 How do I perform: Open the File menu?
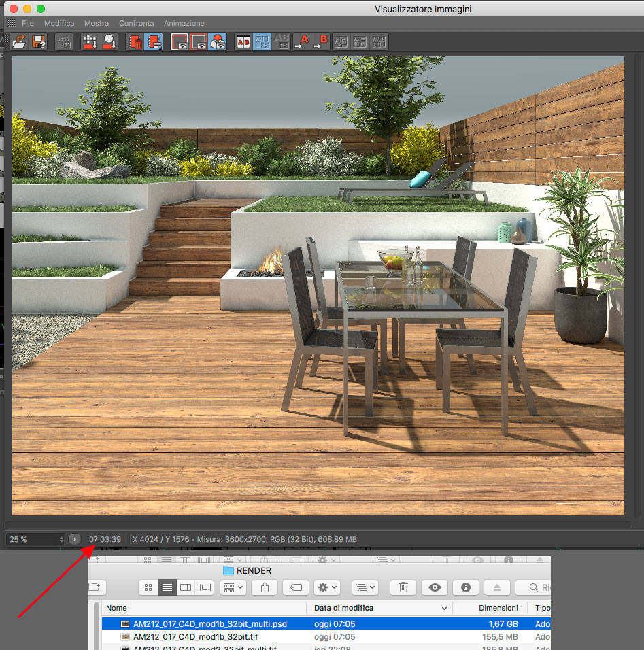[28, 23]
